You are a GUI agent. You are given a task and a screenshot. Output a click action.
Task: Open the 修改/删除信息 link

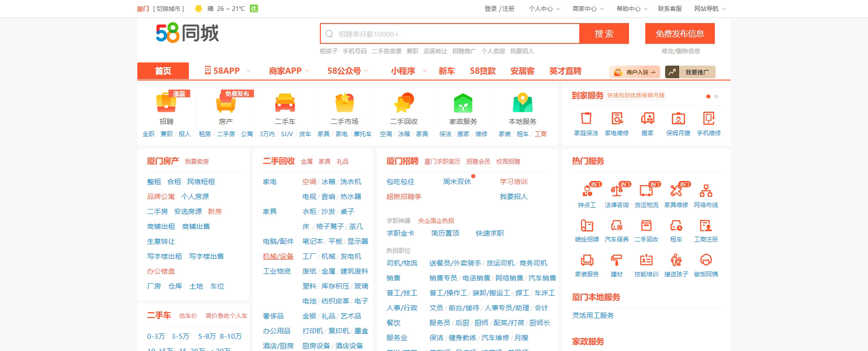[681, 51]
